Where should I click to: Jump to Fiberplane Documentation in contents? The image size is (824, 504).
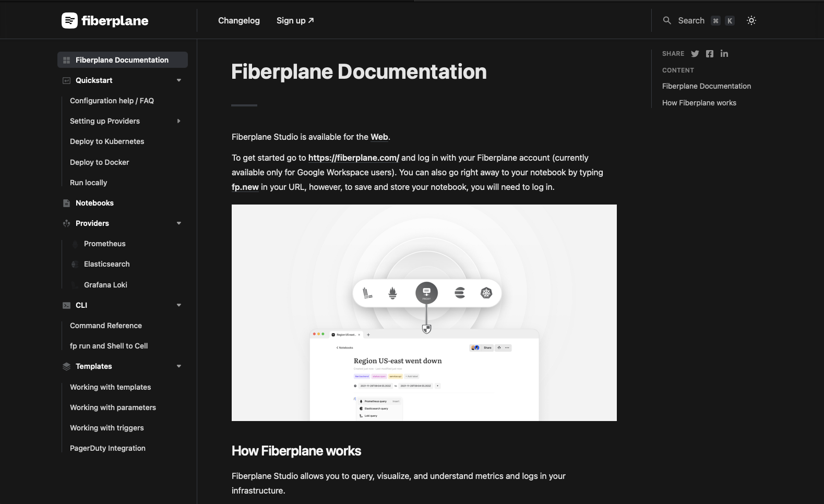pyautogui.click(x=707, y=86)
